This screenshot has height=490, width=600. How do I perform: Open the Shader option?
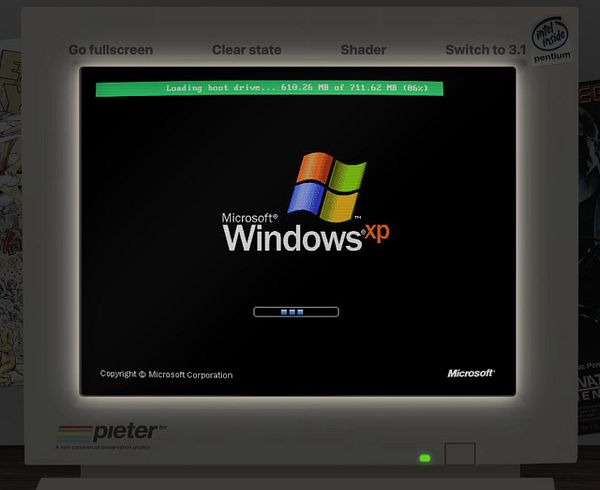pos(363,50)
